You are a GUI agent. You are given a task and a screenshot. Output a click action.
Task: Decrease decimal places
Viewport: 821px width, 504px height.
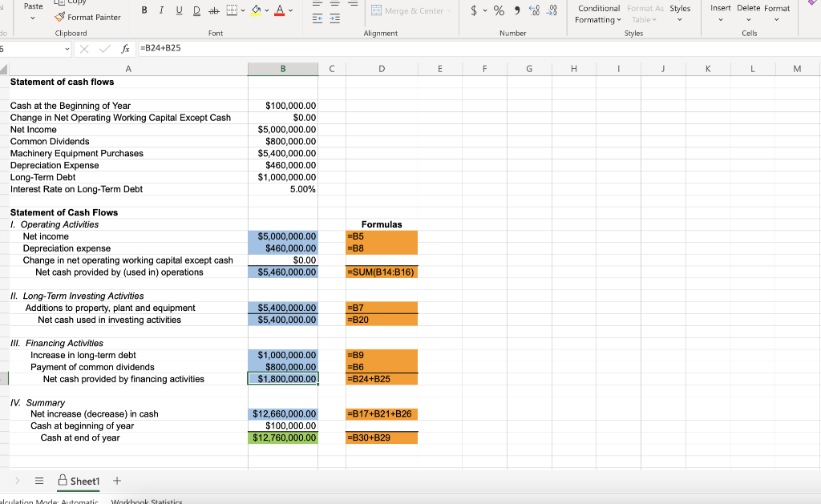[x=553, y=10]
